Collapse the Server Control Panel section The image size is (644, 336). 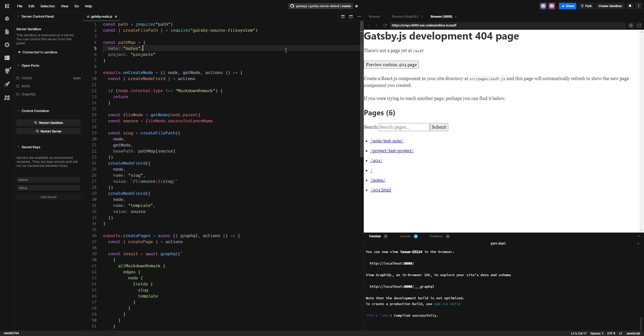coord(18,16)
